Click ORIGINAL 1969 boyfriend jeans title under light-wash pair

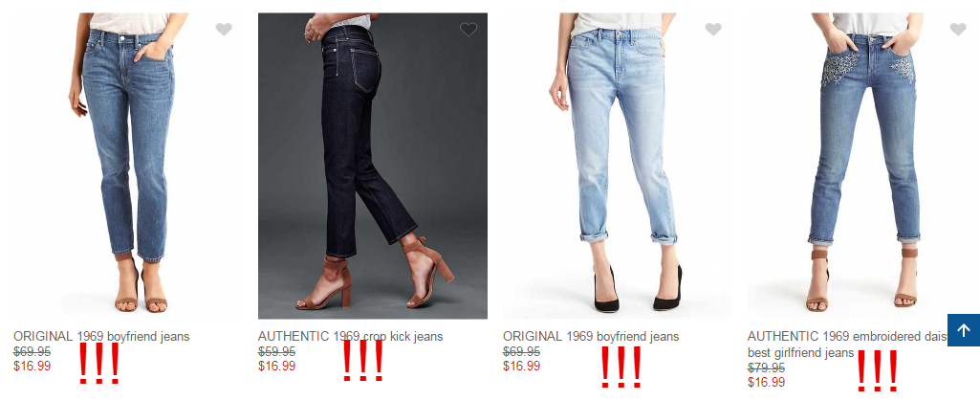tap(591, 337)
